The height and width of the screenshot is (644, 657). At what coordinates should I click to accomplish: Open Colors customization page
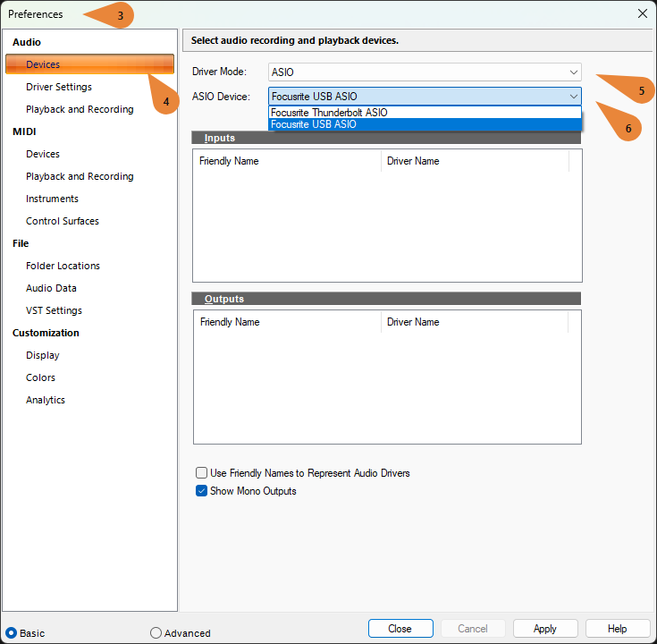40,377
